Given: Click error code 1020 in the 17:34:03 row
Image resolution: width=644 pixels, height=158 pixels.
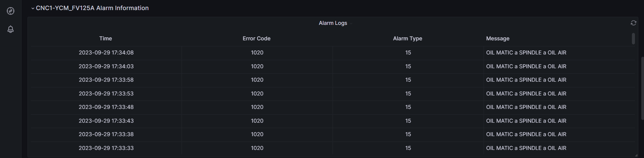Looking at the screenshot, I should coord(257,67).
